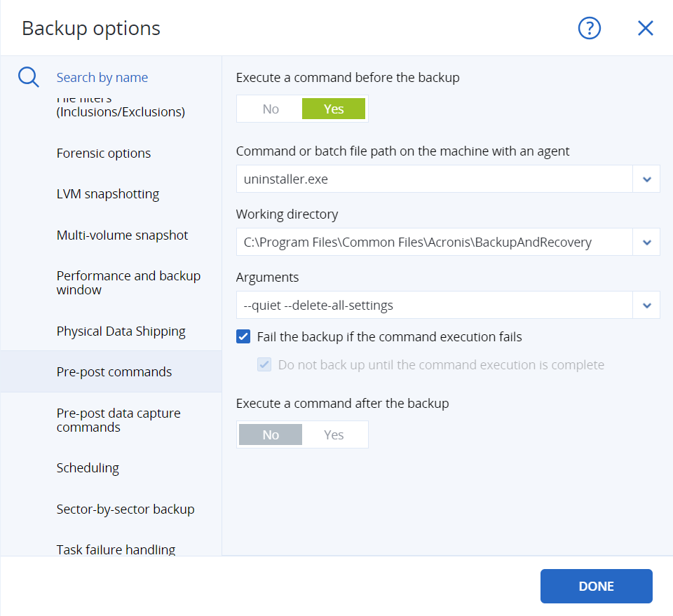Select Physical Data Shipping
The image size is (673, 616).
pyautogui.click(x=121, y=331)
